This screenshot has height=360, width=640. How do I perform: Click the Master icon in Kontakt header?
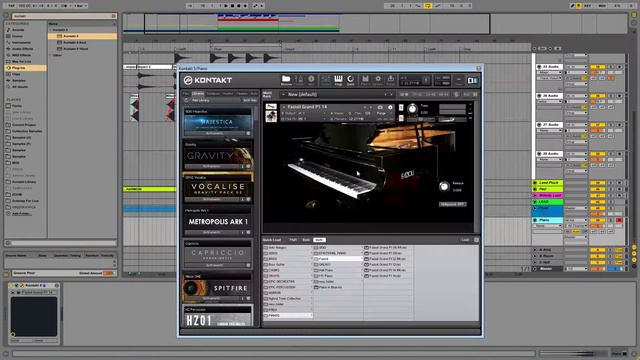(x=299, y=80)
